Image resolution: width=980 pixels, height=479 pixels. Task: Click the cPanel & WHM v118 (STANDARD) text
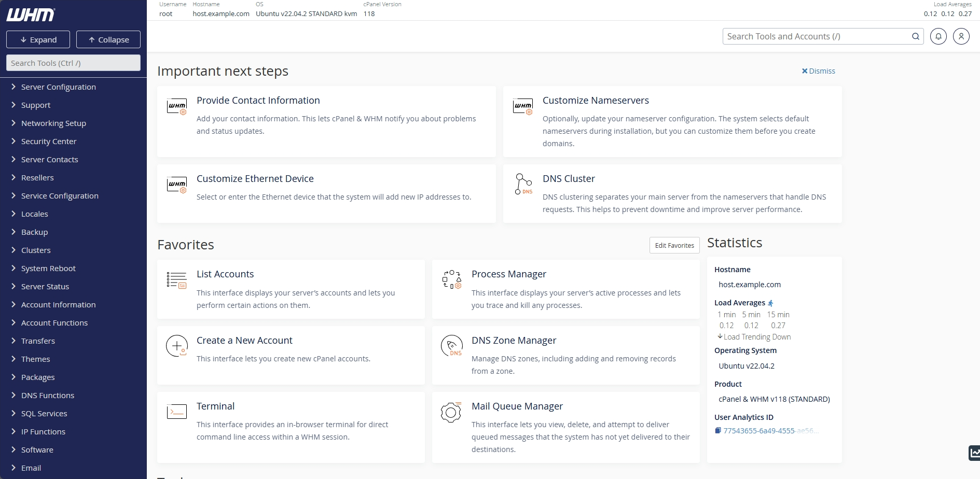click(x=774, y=399)
